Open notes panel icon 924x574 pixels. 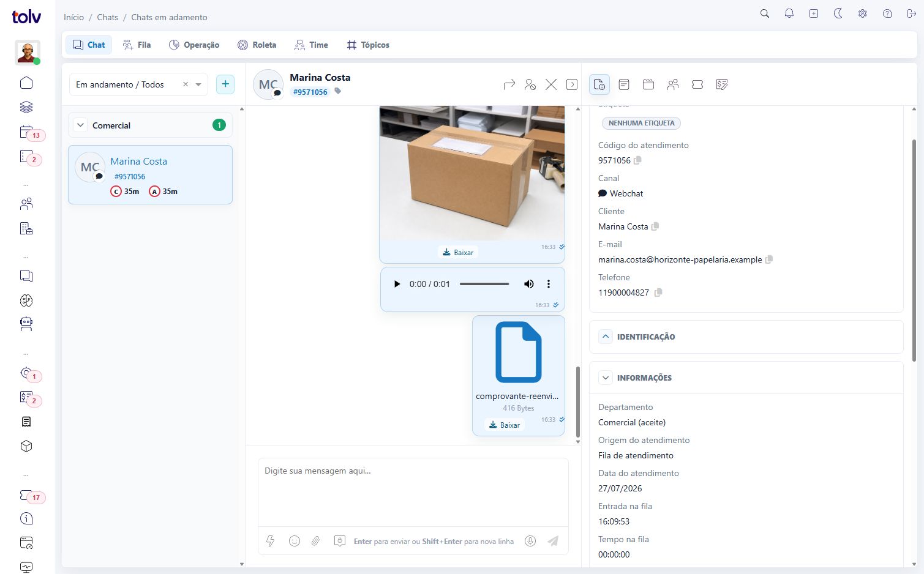tap(624, 84)
